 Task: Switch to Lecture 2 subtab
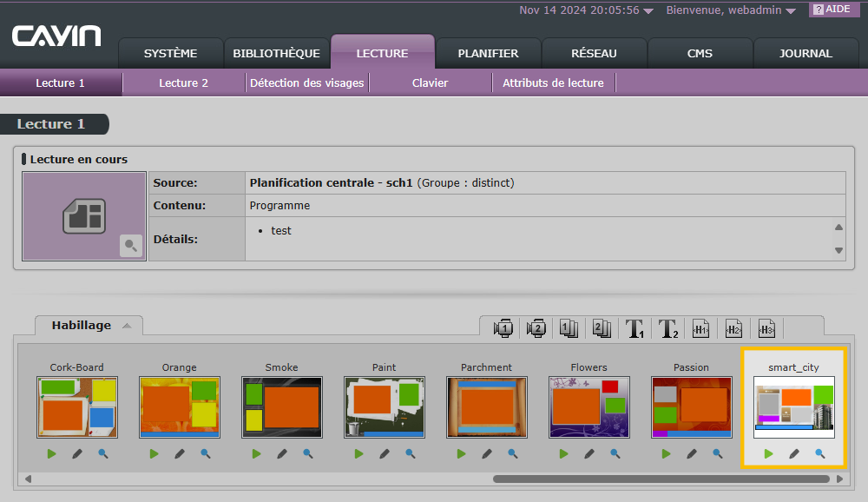click(184, 83)
